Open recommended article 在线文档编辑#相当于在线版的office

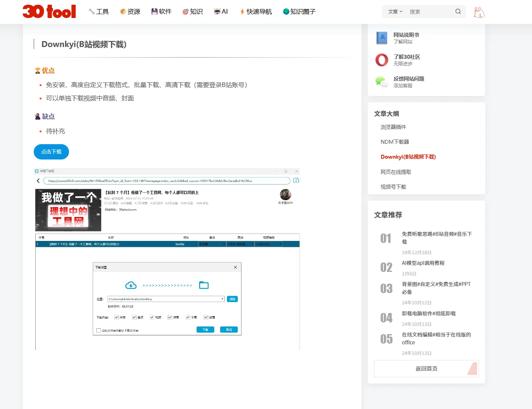(436, 338)
